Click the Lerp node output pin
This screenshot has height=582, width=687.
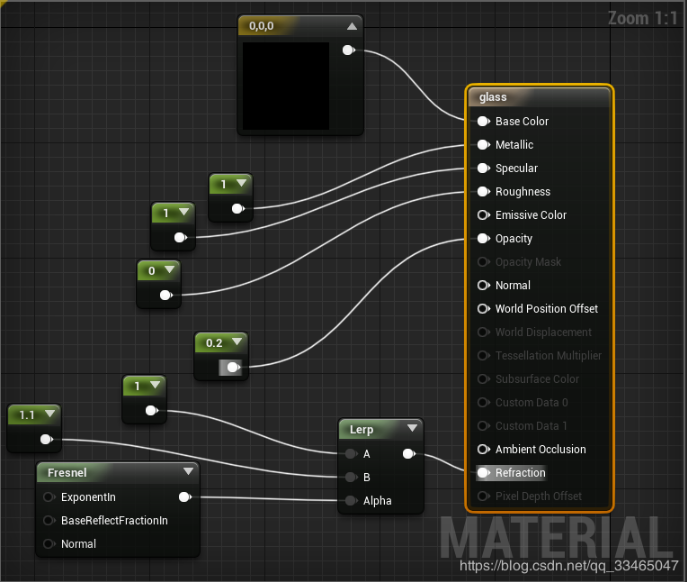click(408, 454)
